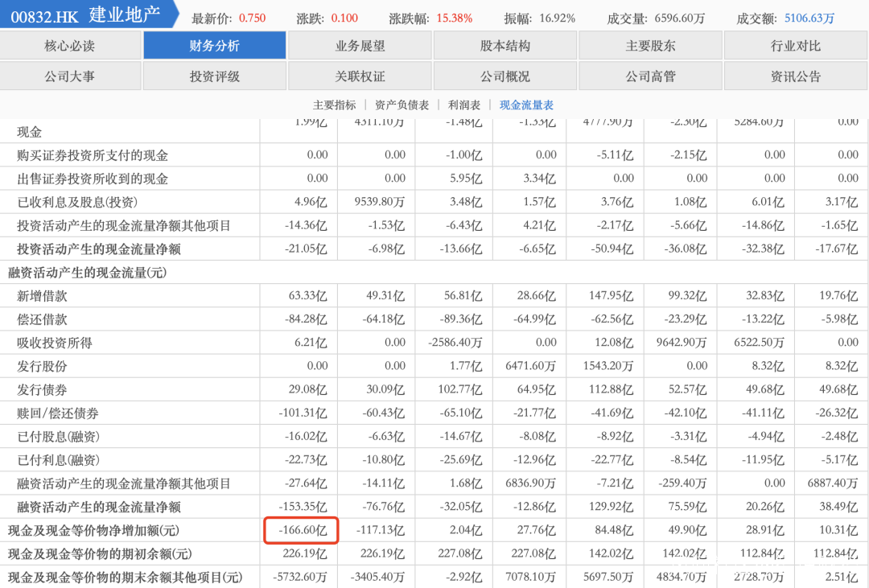View the 公司高管 tab
869x588 pixels.
[x=650, y=76]
